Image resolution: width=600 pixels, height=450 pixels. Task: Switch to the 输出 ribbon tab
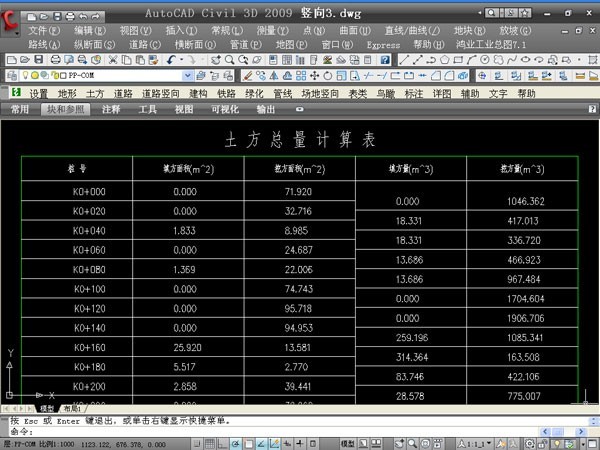[x=266, y=109]
